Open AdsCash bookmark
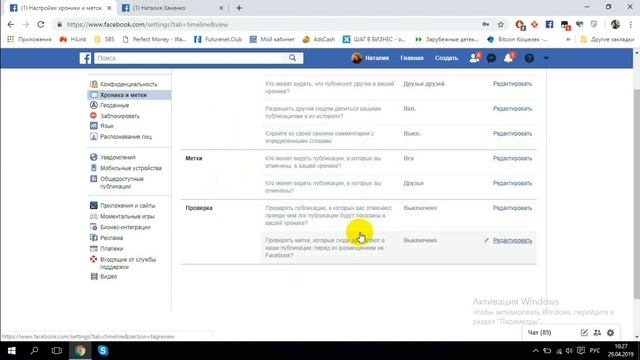Viewport: 640px width, 360px height. click(x=319, y=39)
